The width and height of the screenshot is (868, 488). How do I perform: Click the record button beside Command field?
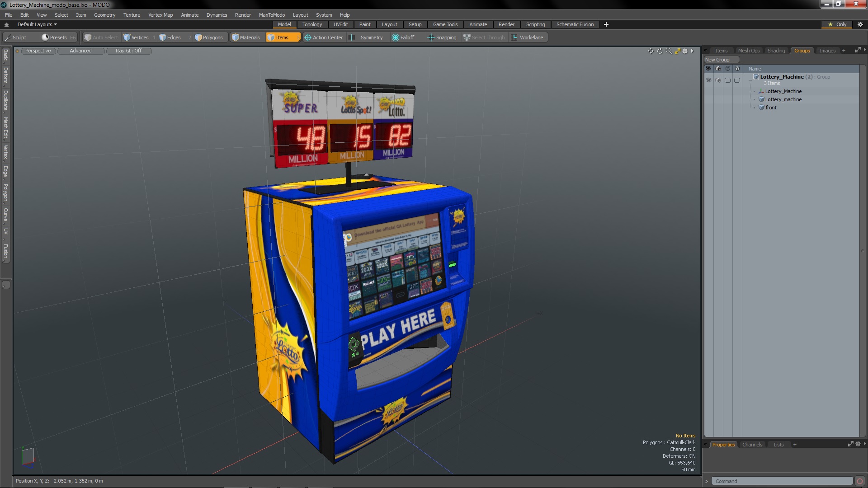tap(860, 481)
